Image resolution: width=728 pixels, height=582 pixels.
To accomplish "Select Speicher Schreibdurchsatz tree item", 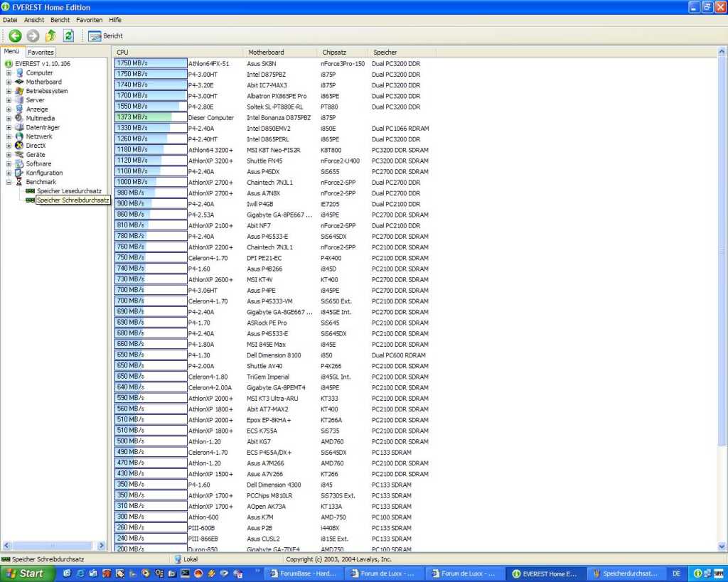I will coord(73,200).
